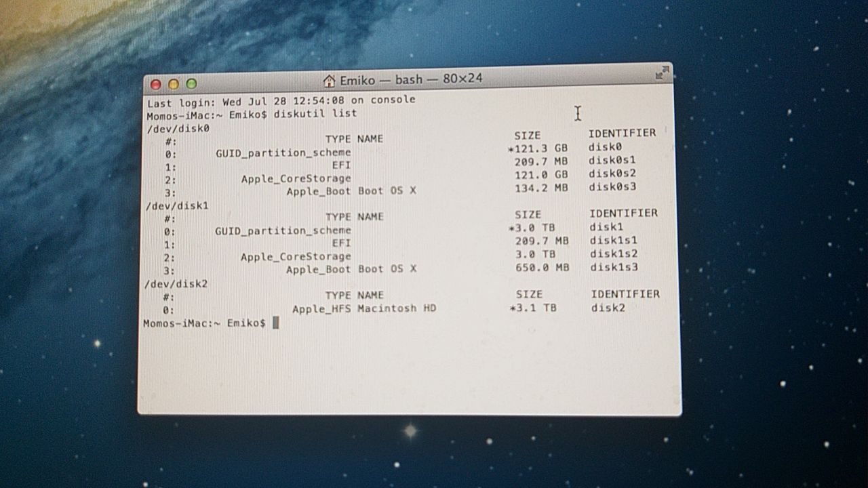This screenshot has height=488, width=868.
Task: Click the "disk1s2" identifier
Action: [x=614, y=253]
